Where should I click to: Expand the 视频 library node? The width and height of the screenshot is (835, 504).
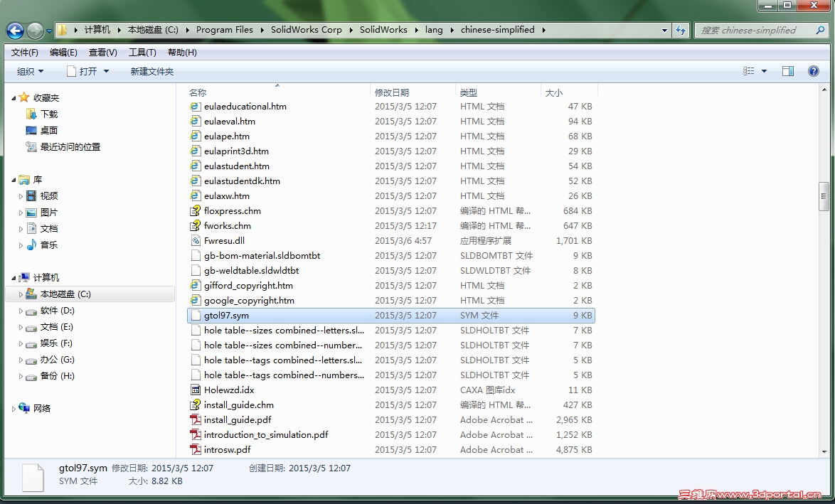pyautogui.click(x=21, y=196)
